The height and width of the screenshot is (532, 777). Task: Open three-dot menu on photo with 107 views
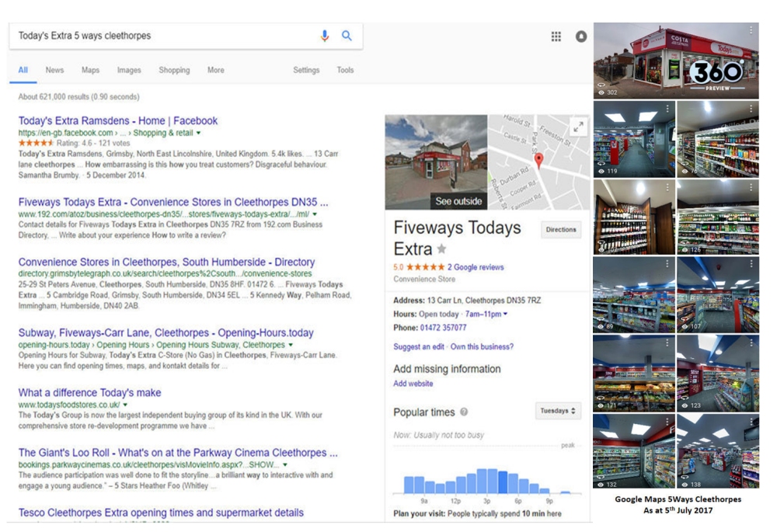(x=751, y=264)
